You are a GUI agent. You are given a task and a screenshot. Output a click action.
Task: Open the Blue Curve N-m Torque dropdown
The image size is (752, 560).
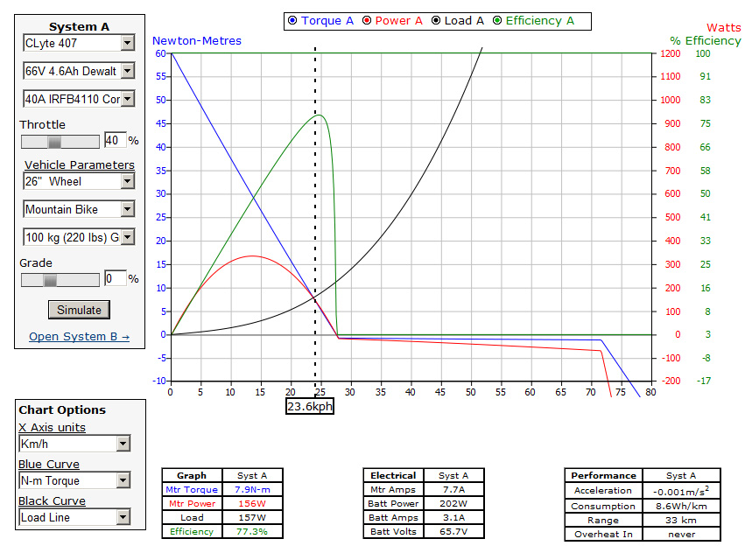tap(74, 480)
